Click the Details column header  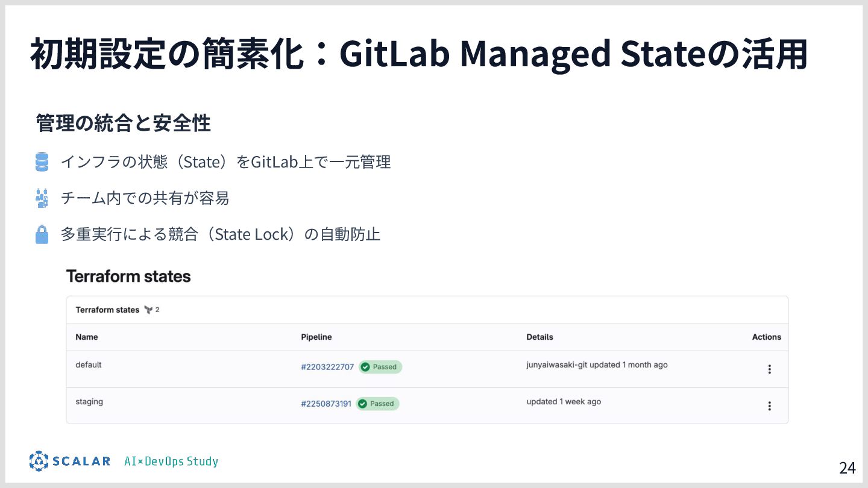pyautogui.click(x=539, y=337)
